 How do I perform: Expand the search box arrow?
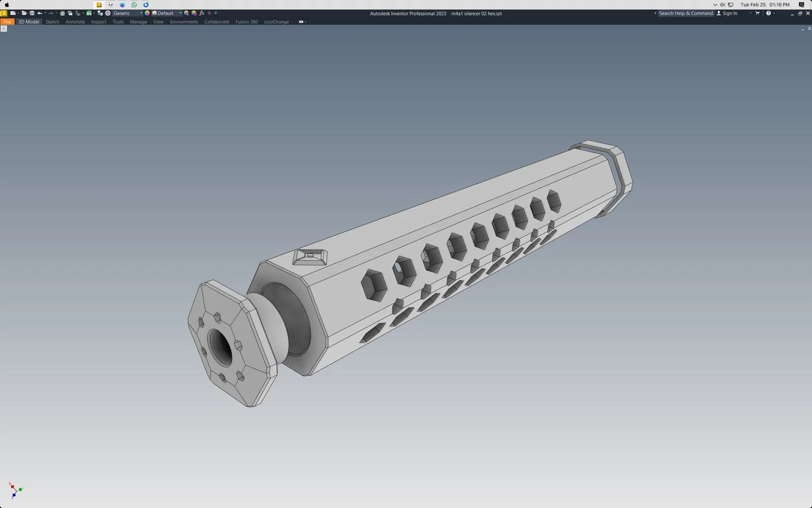[655, 13]
